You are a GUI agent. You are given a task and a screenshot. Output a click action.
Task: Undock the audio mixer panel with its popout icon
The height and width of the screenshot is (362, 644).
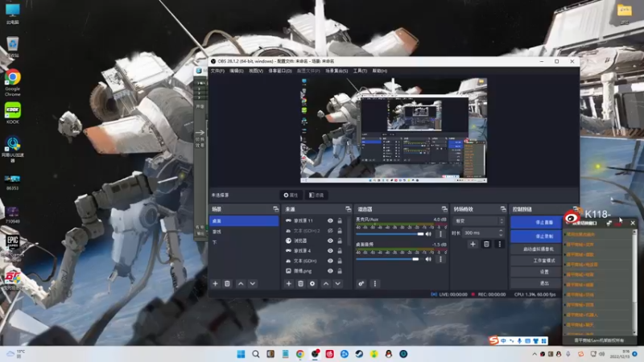[x=444, y=209]
